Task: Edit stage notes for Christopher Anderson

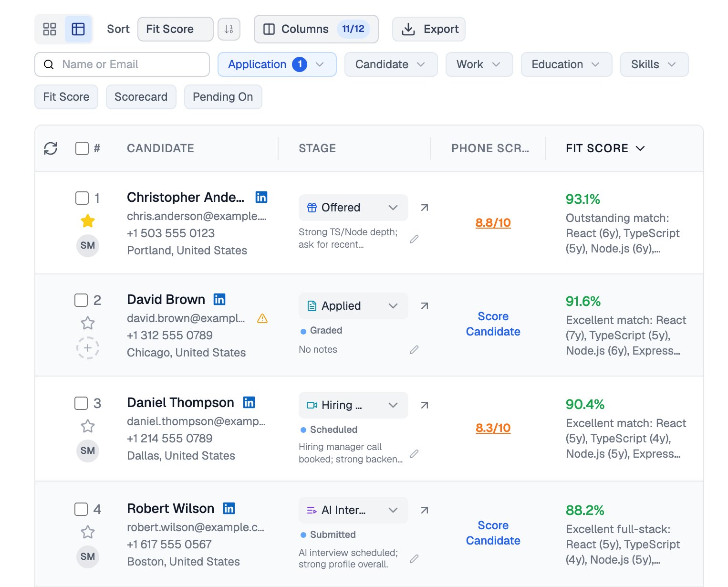Action: point(414,239)
